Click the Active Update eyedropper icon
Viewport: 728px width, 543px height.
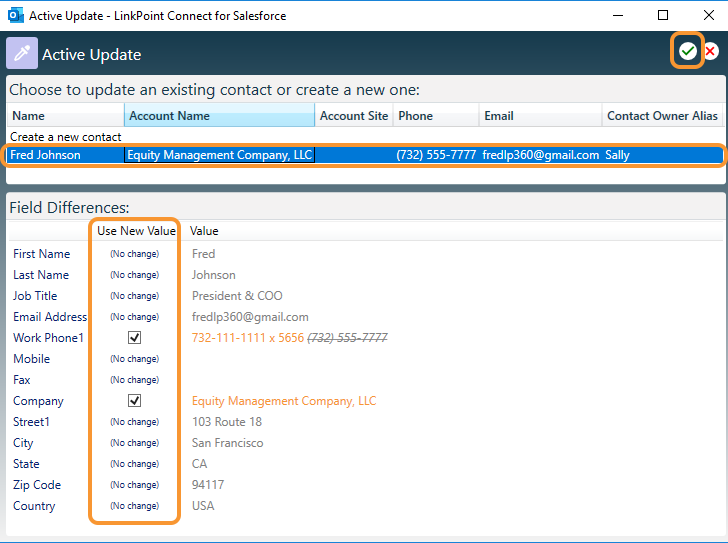(22, 53)
